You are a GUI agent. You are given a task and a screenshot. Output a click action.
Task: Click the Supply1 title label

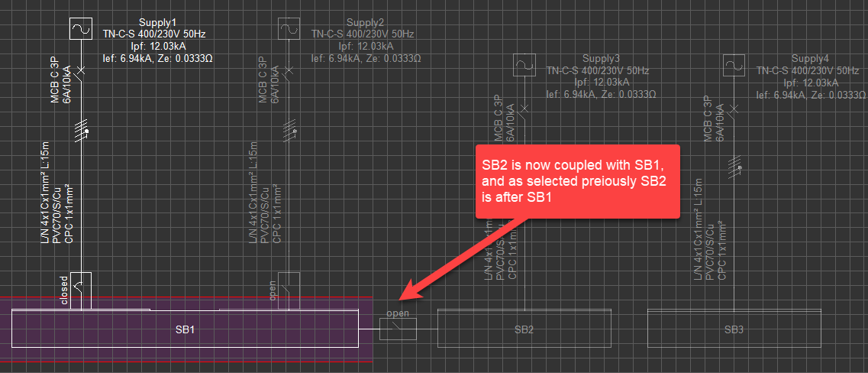[158, 23]
